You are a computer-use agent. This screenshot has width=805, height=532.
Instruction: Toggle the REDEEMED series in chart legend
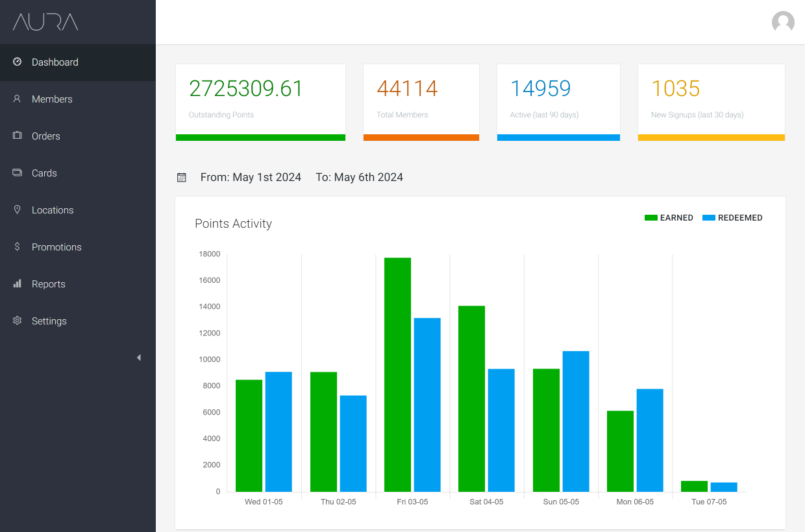(x=733, y=217)
